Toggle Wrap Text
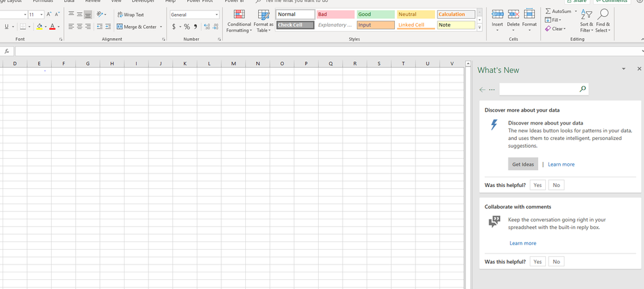The height and width of the screenshot is (289, 644). [x=130, y=15]
